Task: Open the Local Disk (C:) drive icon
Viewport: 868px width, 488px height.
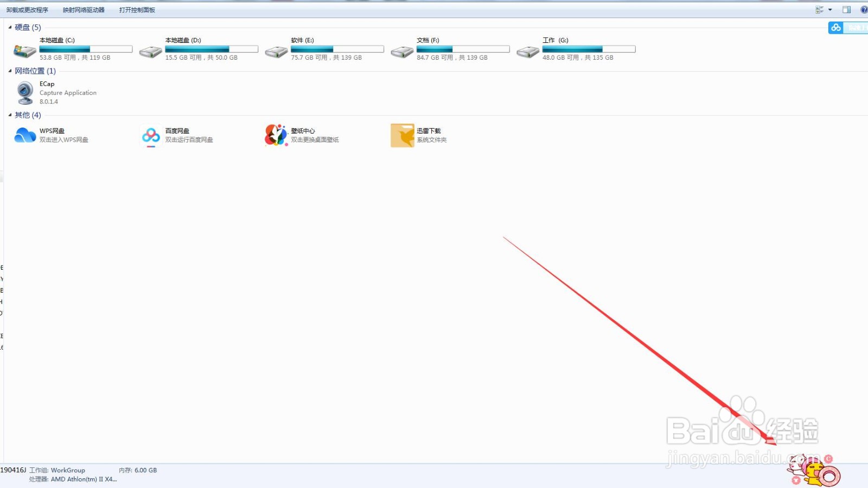Action: tap(24, 51)
